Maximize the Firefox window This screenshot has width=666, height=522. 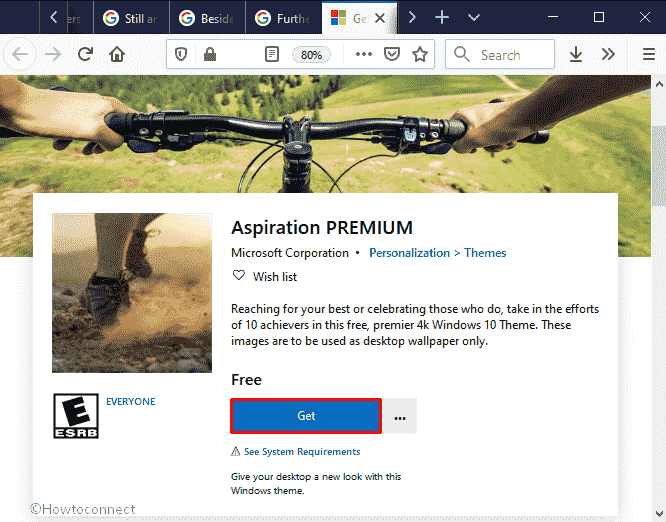coord(598,17)
